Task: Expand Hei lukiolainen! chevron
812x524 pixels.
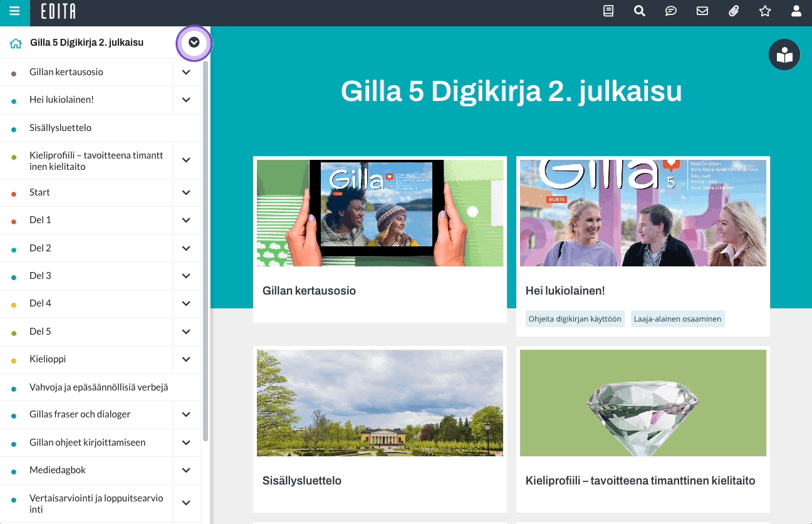Action: click(x=186, y=100)
